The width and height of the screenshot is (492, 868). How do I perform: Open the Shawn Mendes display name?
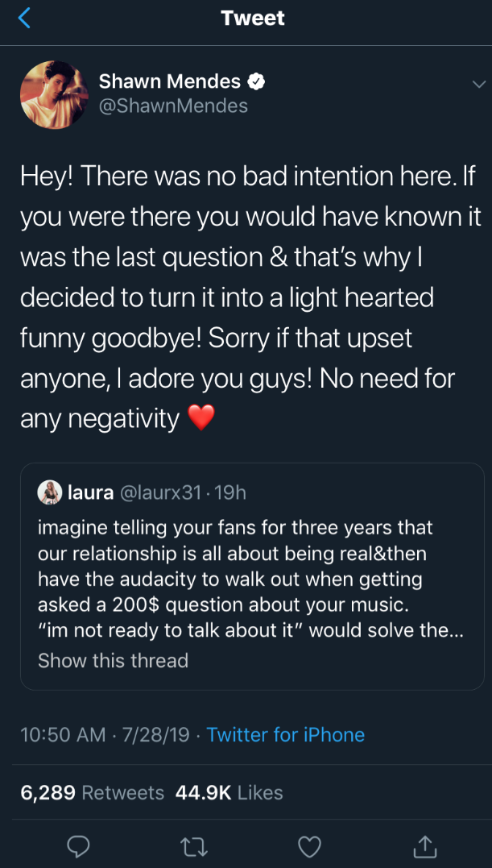[169, 81]
